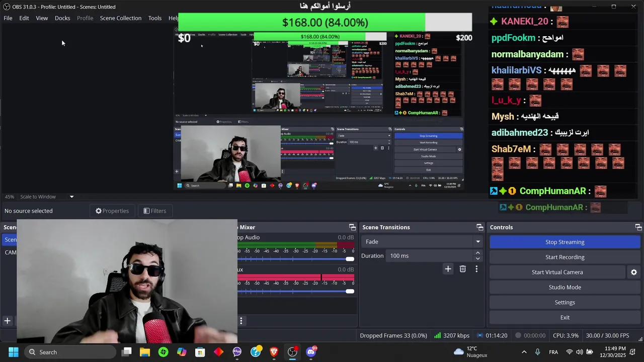Open Virtual Camera settings gear
The height and width of the screenshot is (362, 644).
coord(634,272)
